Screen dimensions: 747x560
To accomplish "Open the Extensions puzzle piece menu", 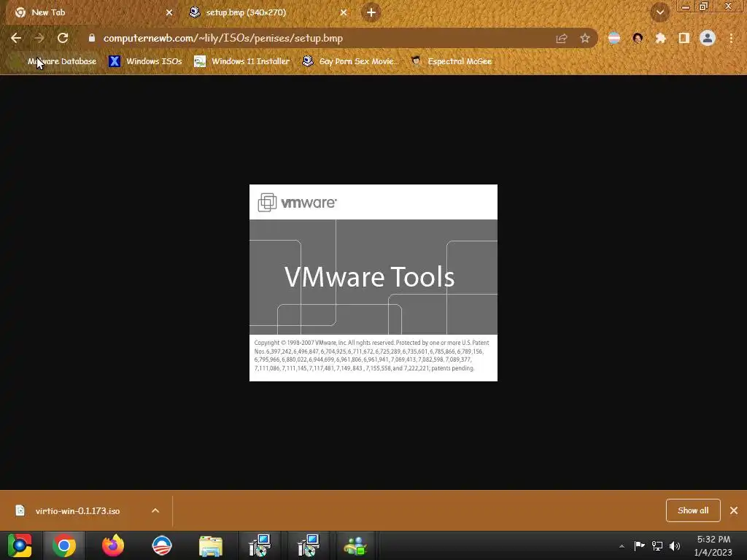I will point(661,38).
